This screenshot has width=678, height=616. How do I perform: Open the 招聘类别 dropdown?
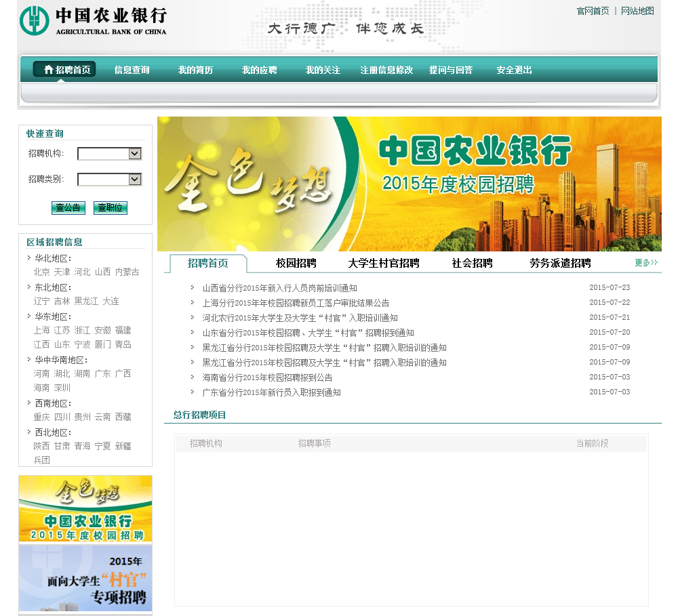click(x=109, y=180)
